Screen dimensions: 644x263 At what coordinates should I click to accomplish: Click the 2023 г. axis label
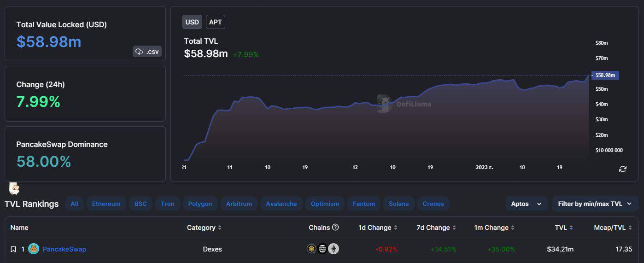point(485,167)
